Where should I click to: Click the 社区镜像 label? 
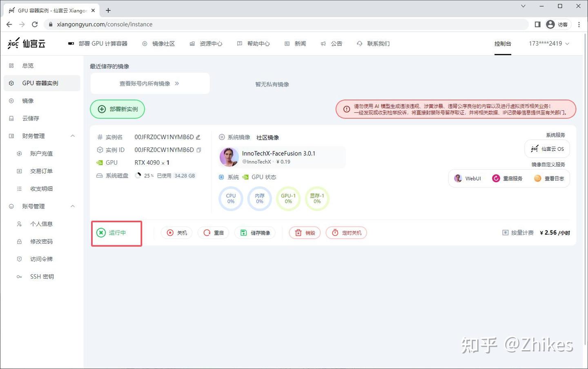coord(268,138)
